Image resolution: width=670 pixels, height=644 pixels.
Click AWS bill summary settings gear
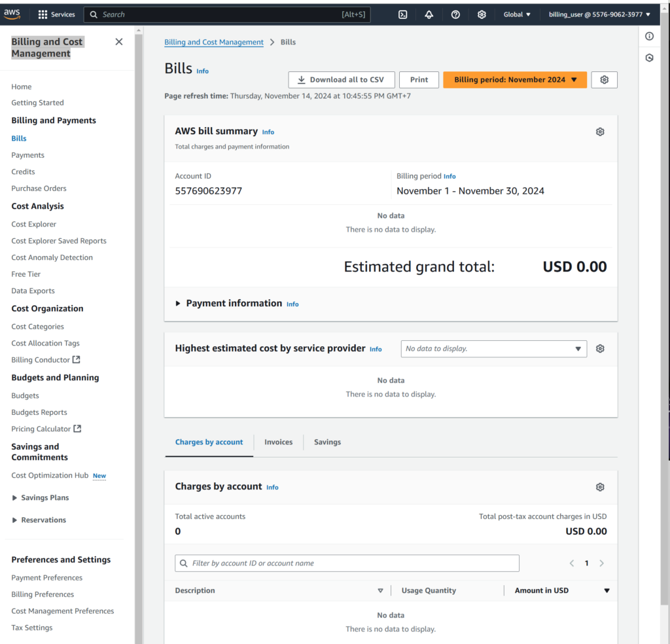[x=600, y=132]
